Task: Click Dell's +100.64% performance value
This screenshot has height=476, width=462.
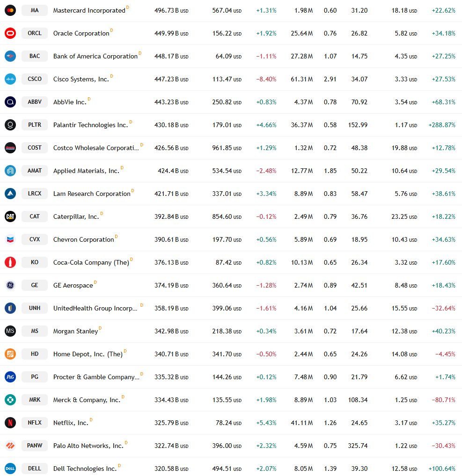Action: tap(442, 469)
